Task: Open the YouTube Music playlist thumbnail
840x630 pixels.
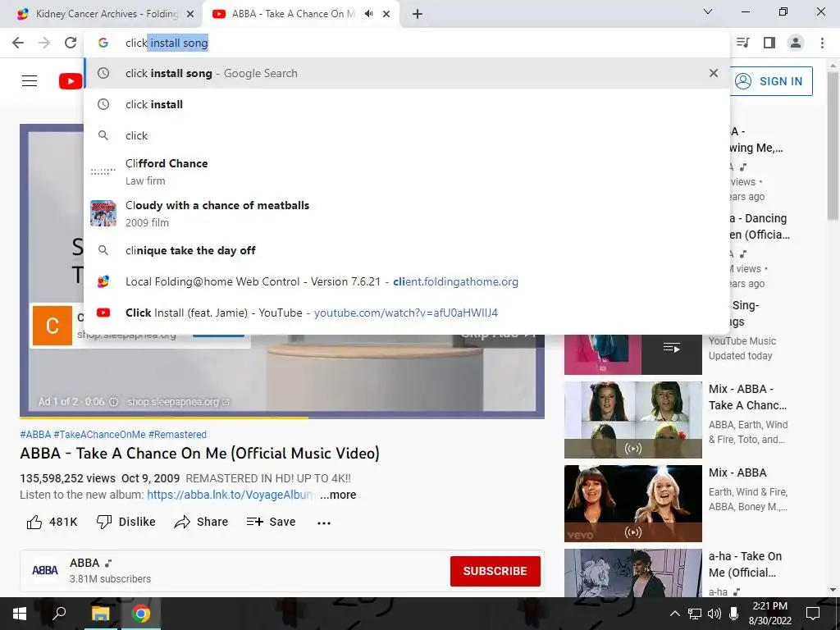Action: [x=632, y=354]
